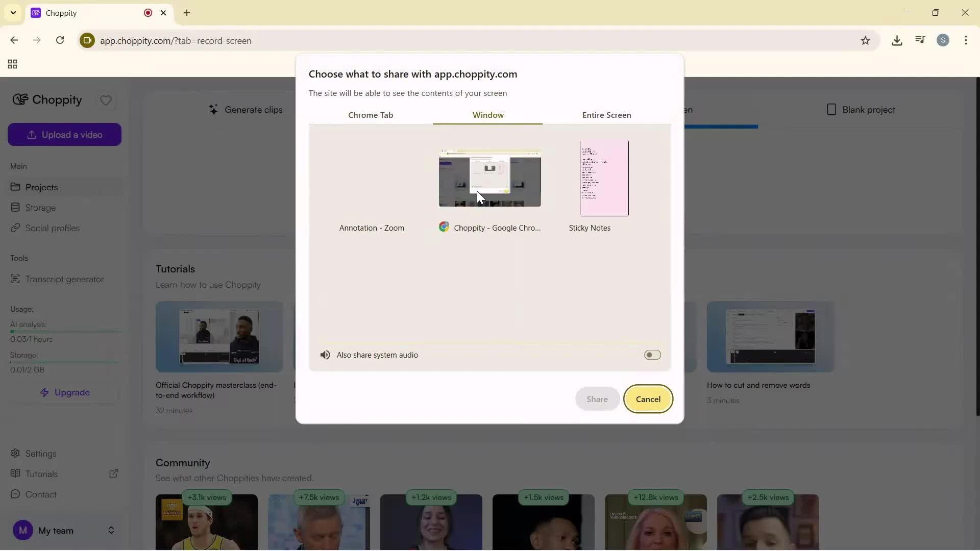
Task: Cancel the screen sharing dialog
Action: (648, 399)
